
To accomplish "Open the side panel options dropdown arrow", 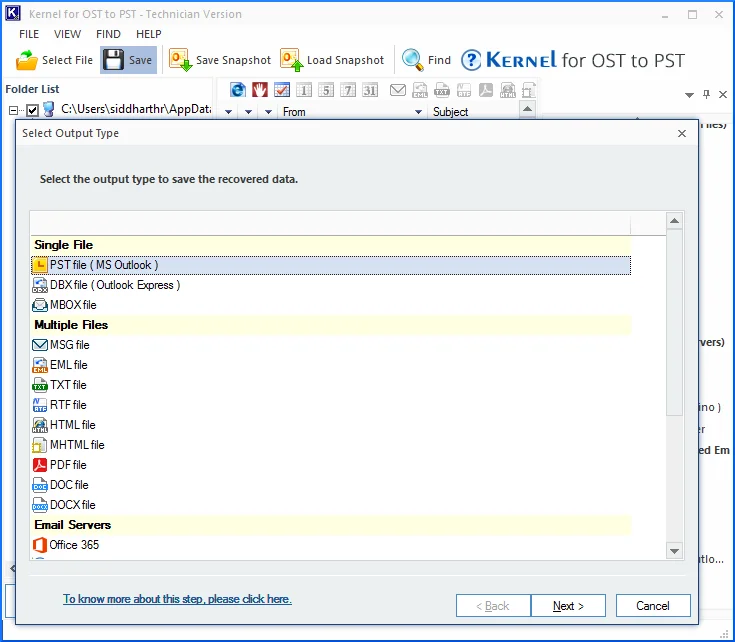I will tap(689, 95).
